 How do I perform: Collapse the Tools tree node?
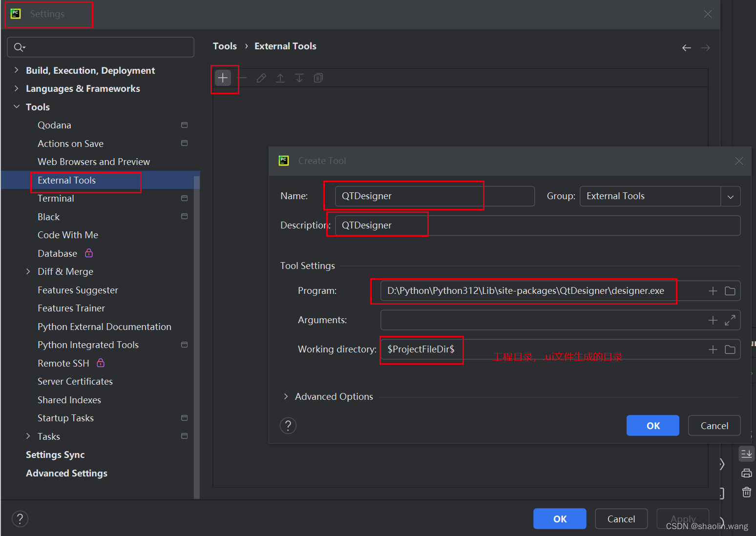[16, 106]
